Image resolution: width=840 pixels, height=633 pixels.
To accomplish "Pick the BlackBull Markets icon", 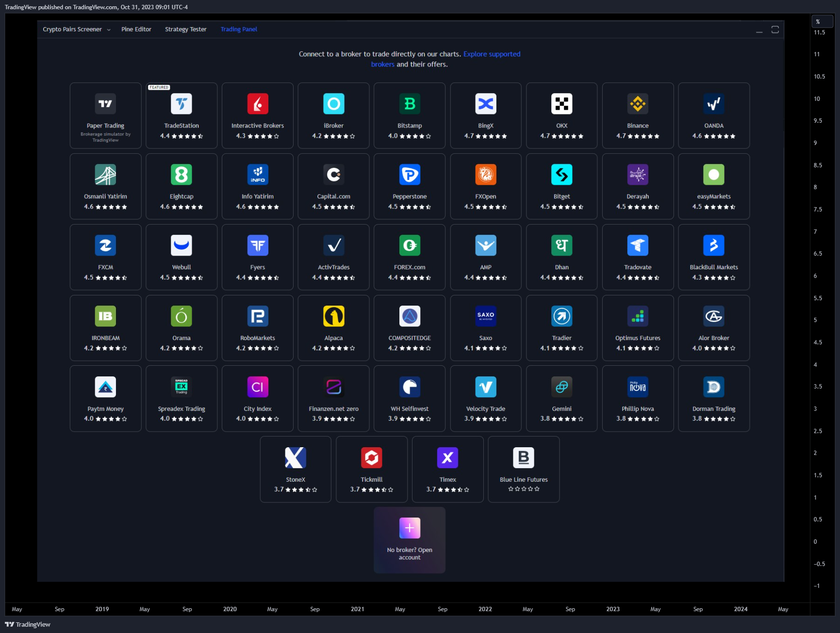I will pyautogui.click(x=714, y=245).
